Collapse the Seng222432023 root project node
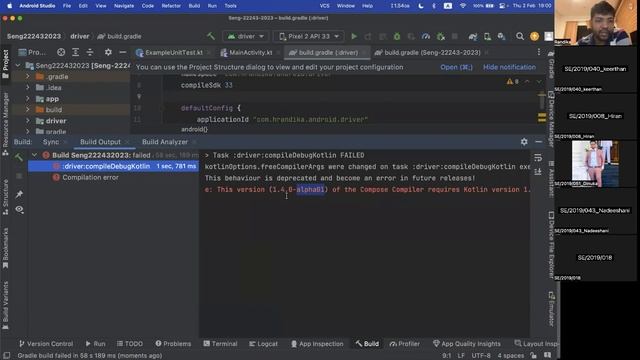This screenshot has height=360, width=640. (18, 66)
